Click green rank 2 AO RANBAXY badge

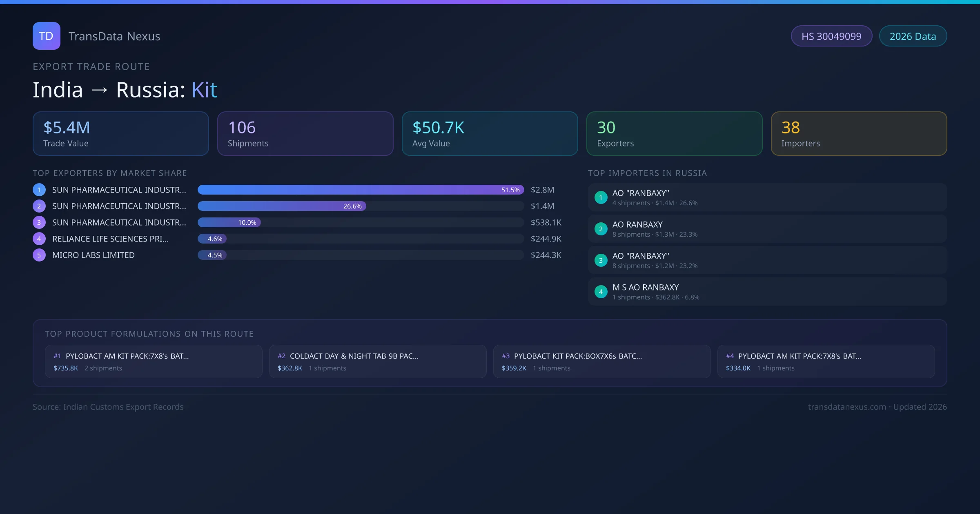point(601,229)
